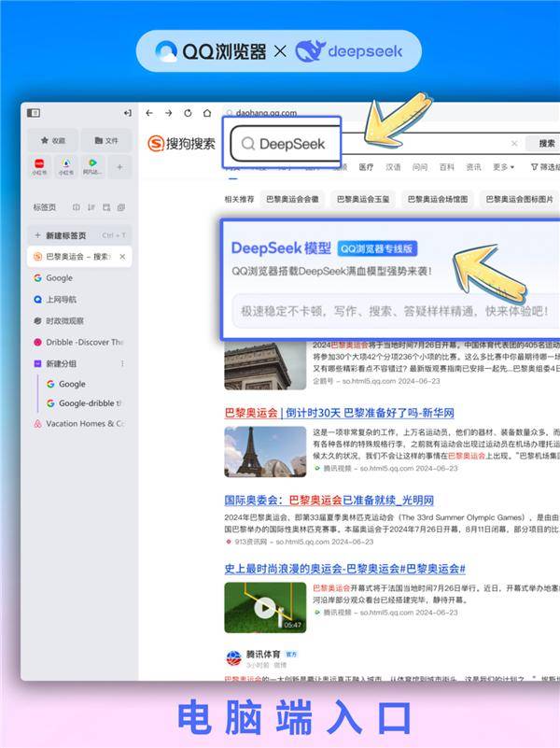Click the 巴黎奥运会场馆图 suggestion chip

[x=438, y=199]
